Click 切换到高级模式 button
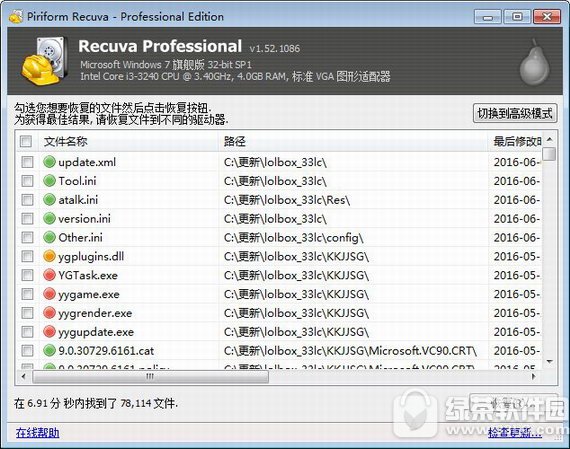The width and height of the screenshot is (570, 449). [515, 113]
